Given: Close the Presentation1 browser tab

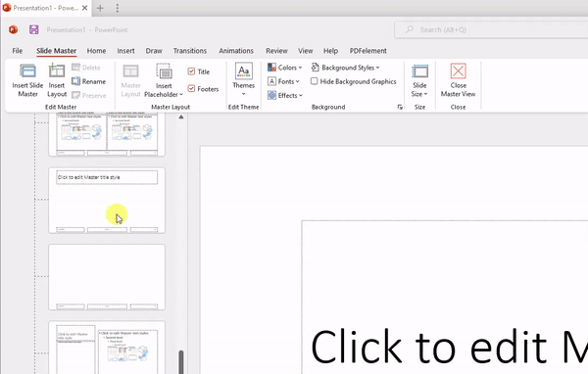Looking at the screenshot, I should [x=85, y=8].
